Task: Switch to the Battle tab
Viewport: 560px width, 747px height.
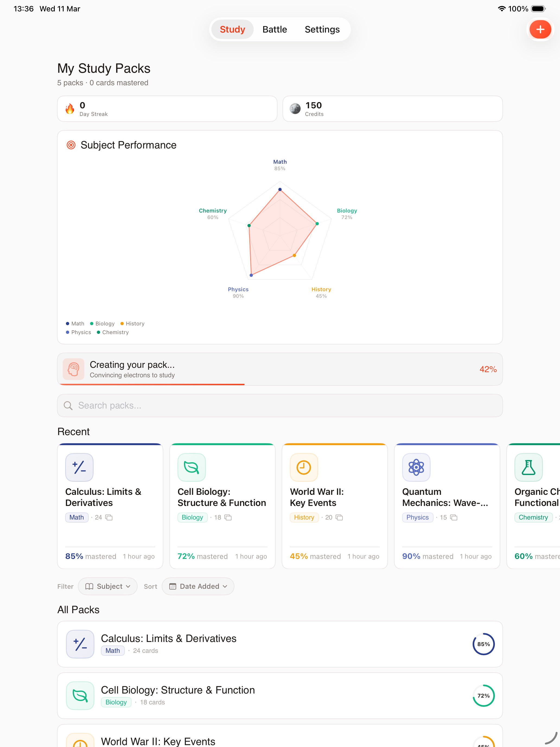Action: pyautogui.click(x=274, y=29)
